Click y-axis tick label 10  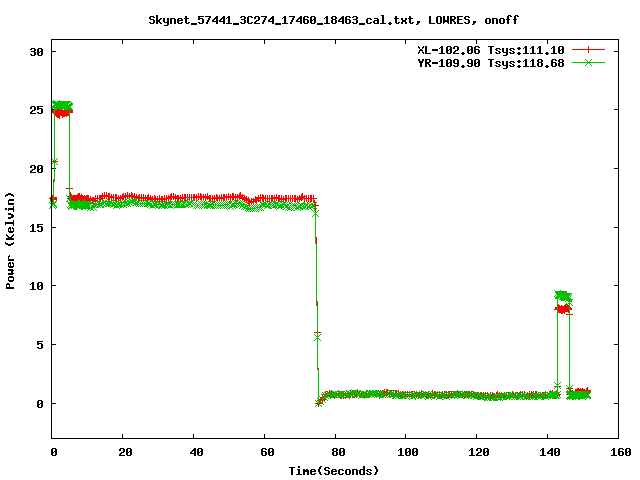pyautogui.click(x=36, y=286)
